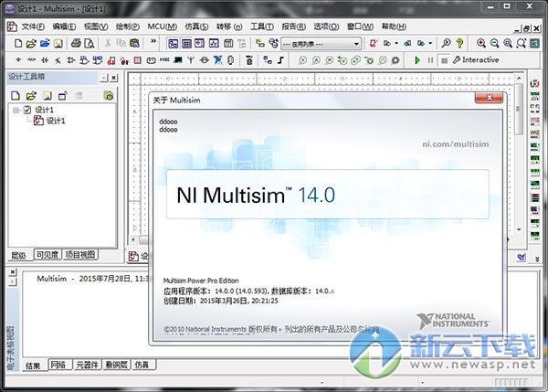Screen dimensions: 548x392
Task: Zoom to fit page icon
Action: pyautogui.click(x=522, y=43)
